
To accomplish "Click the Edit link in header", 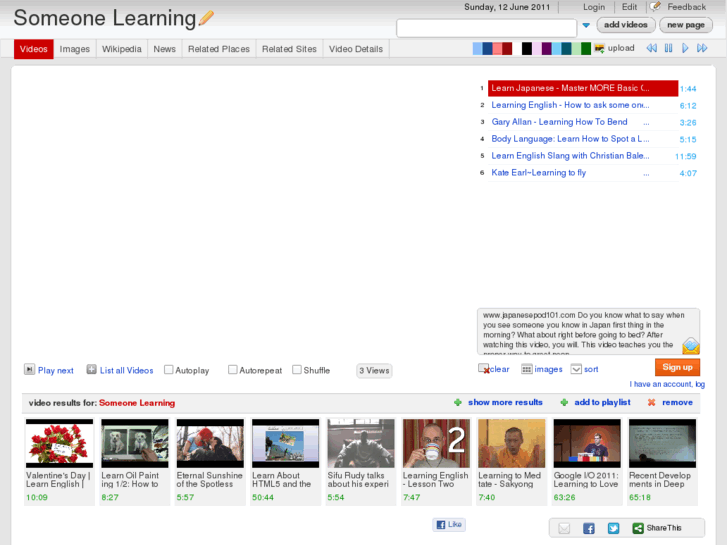I will tap(629, 7).
